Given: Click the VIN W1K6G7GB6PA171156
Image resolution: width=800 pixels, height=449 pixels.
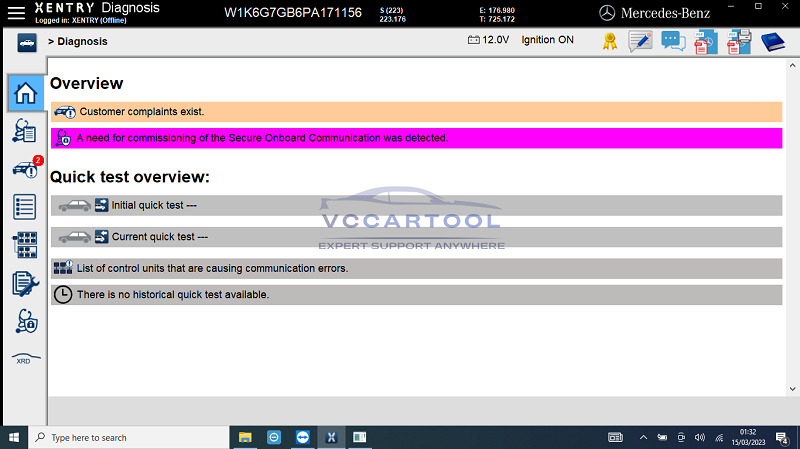Looking at the screenshot, I should (x=293, y=13).
